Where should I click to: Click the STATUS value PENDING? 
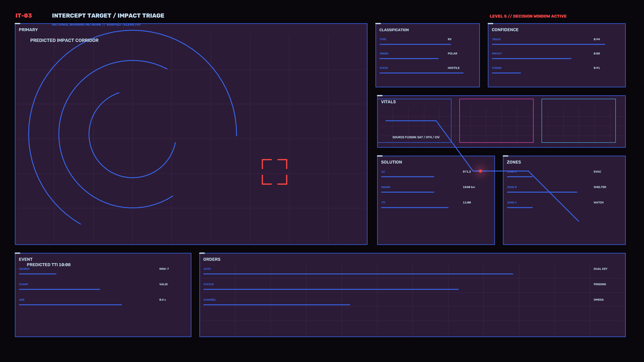(600, 284)
